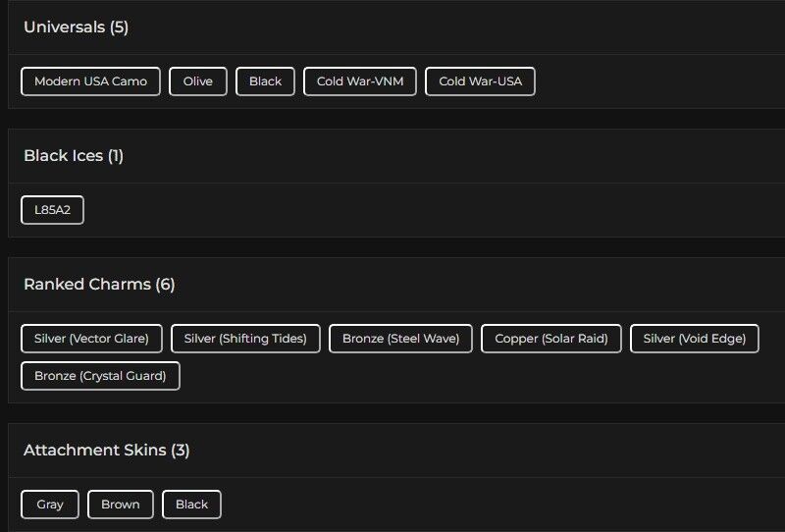Select the Gray attachment skin tag
The image size is (785, 532).
[x=50, y=505]
